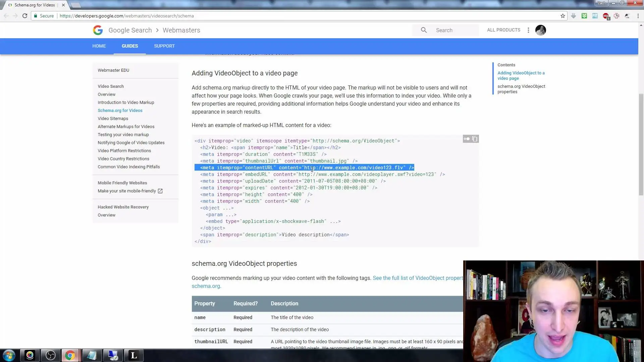
Task: Open Notifying Google of Video Updates
Action: pos(131,143)
